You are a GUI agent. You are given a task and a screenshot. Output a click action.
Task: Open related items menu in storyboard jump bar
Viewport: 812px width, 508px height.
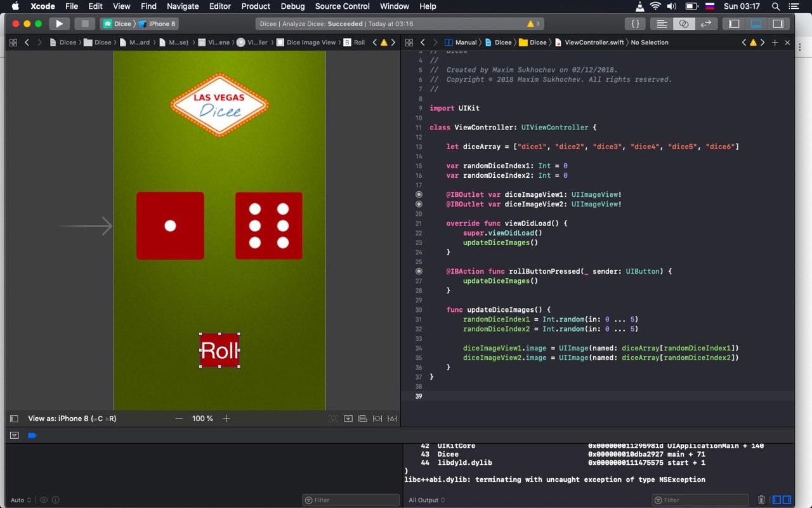pos(13,43)
